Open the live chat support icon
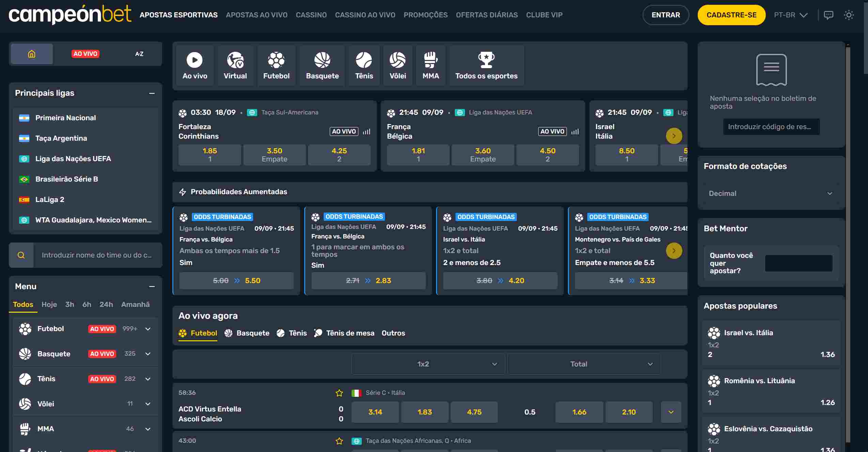Screen dimensions: 868x452 point(828,15)
